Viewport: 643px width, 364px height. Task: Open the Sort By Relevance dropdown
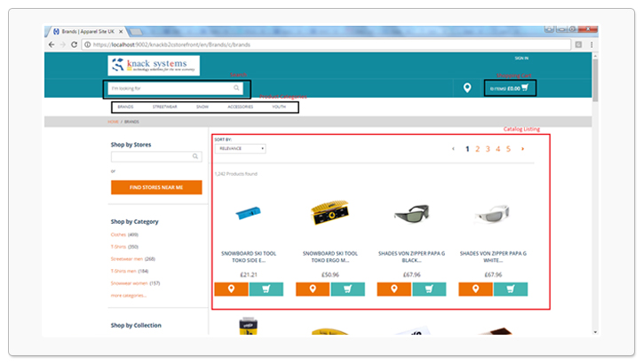(241, 148)
